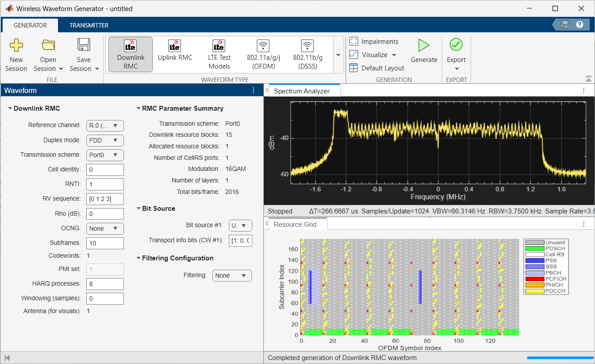Run Generate with the green play icon
Screen dimensions: 595x364
(x=424, y=45)
